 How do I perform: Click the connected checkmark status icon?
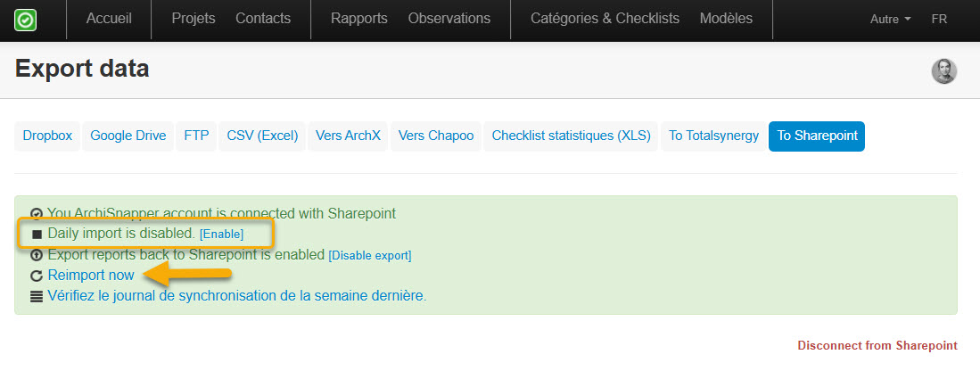37,214
